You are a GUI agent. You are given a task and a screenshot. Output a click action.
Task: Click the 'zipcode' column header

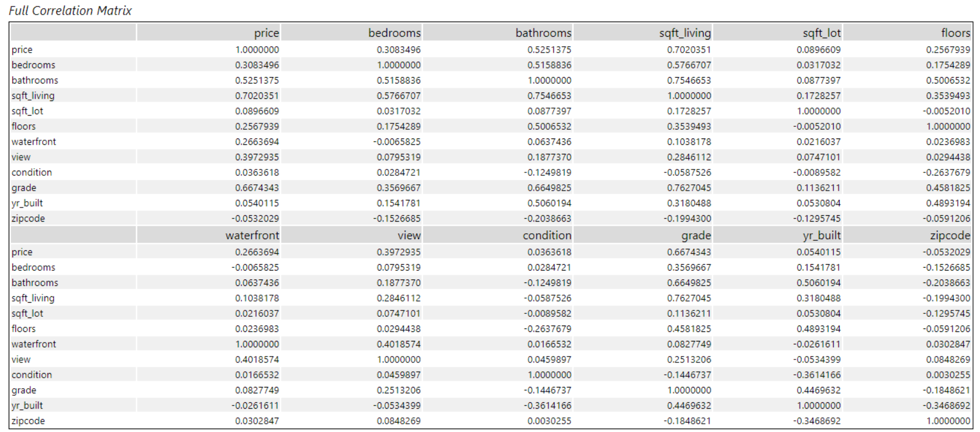pyautogui.click(x=950, y=235)
